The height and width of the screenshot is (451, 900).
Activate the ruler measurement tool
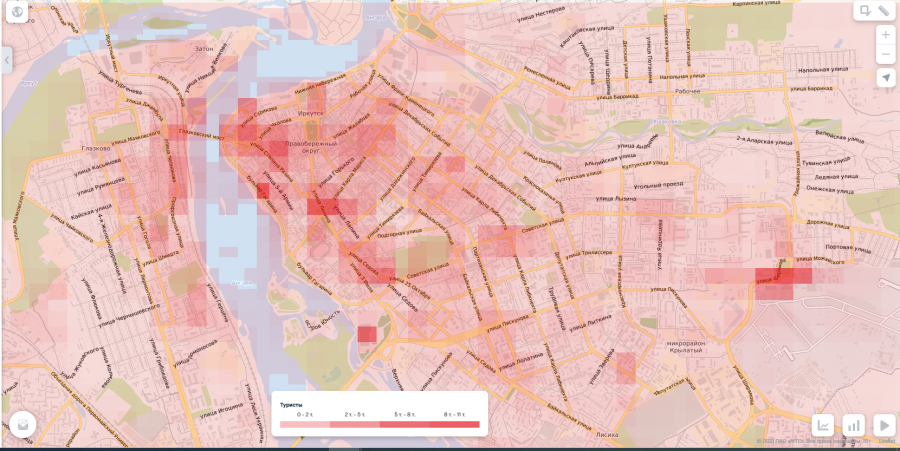point(885,11)
